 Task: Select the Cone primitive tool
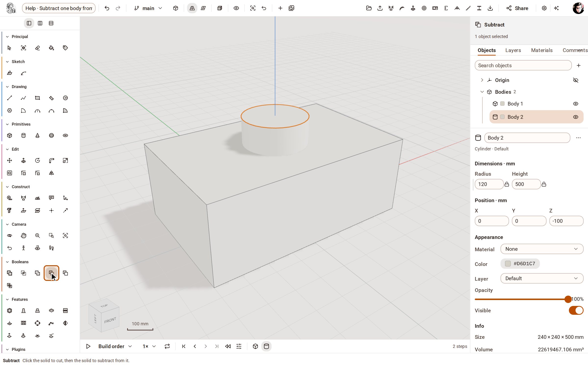[37, 135]
